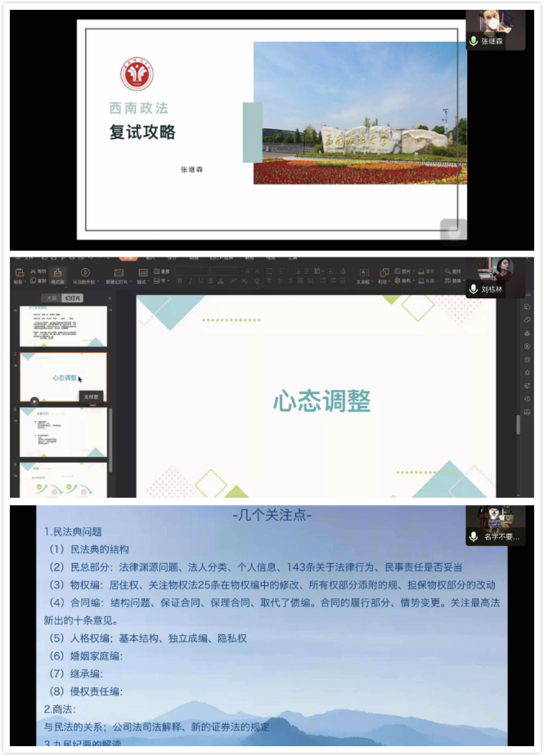The width and height of the screenshot is (544, 756).
Task: Open the Layout (版式) dropdown
Action: (x=142, y=281)
